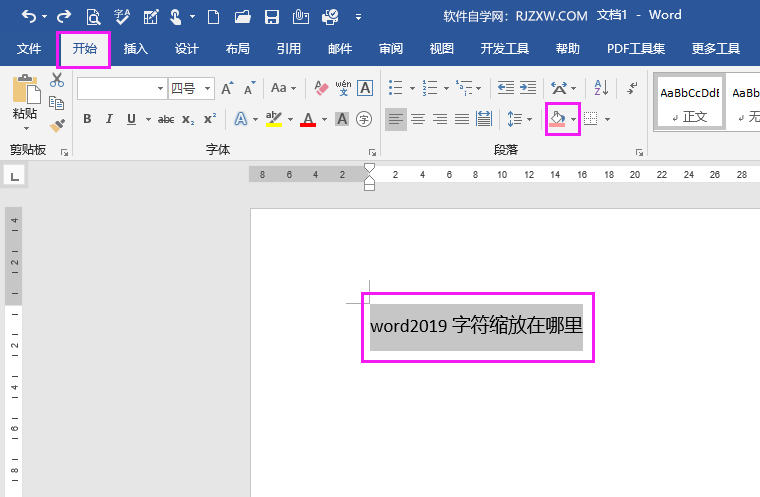Apply the enclosed character icon
This screenshot has width=760, height=497.
pos(364,119)
